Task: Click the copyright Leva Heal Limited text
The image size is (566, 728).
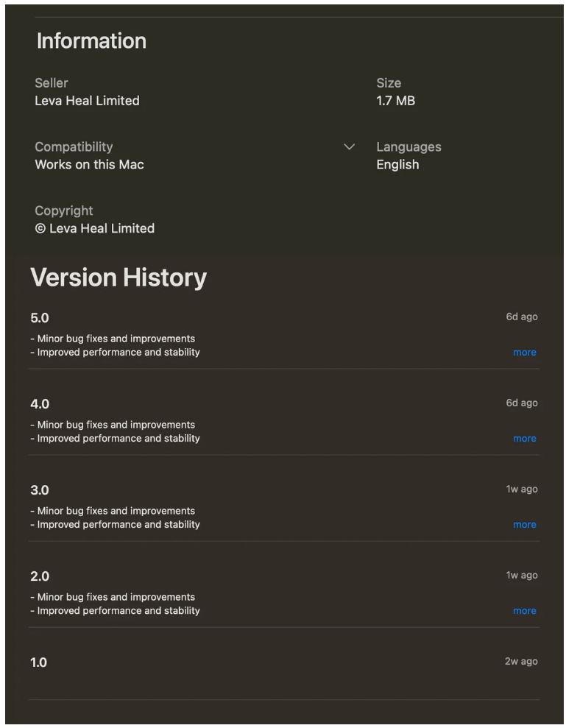Action: [x=94, y=228]
